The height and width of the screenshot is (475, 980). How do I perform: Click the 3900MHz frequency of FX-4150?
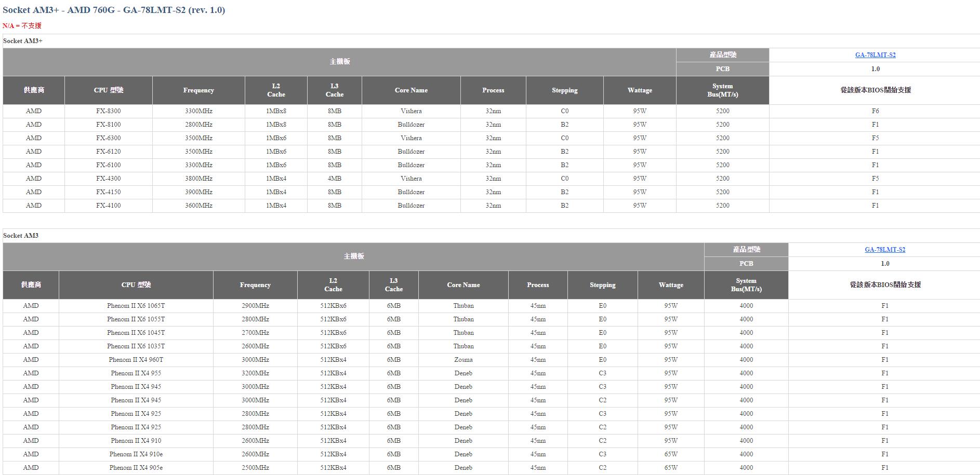198,192
